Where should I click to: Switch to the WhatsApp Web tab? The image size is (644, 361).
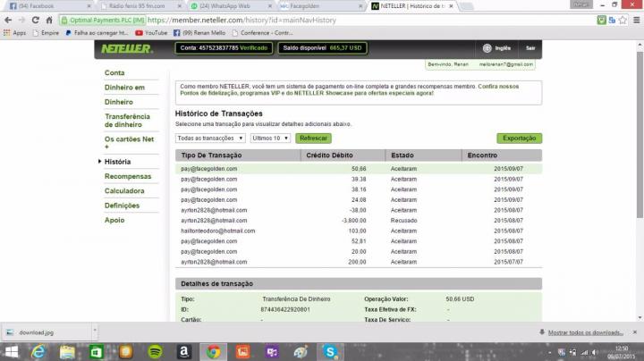[x=225, y=5]
